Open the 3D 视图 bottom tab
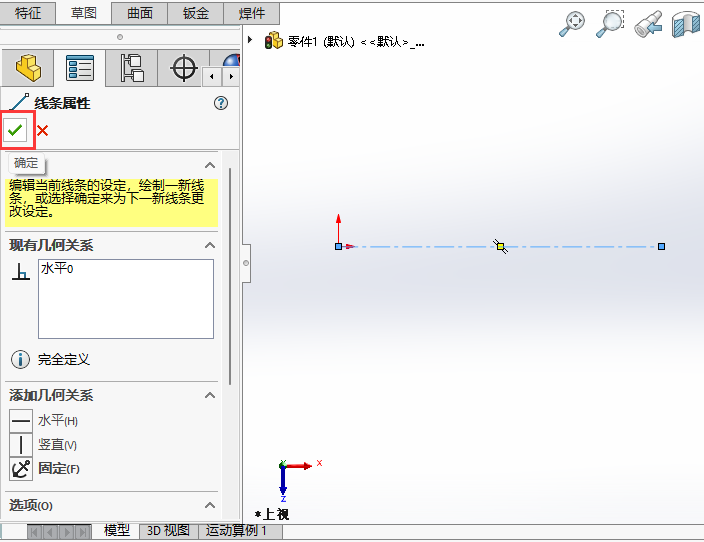 [168, 530]
